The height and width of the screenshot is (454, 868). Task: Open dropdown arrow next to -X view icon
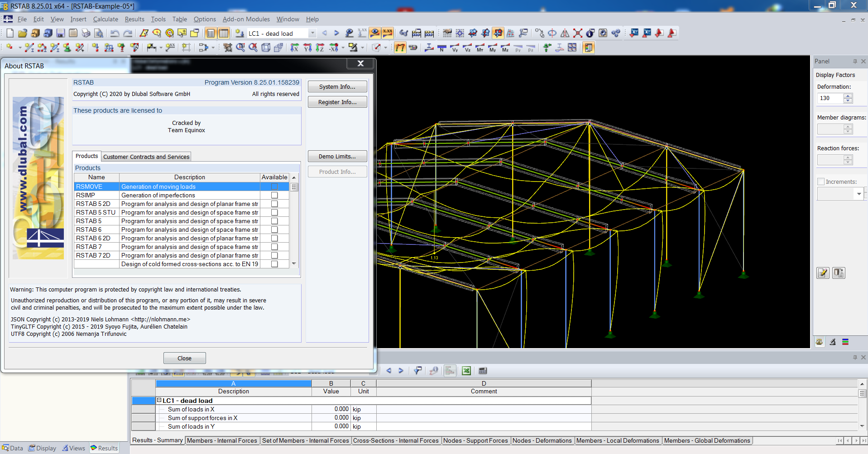pos(343,48)
